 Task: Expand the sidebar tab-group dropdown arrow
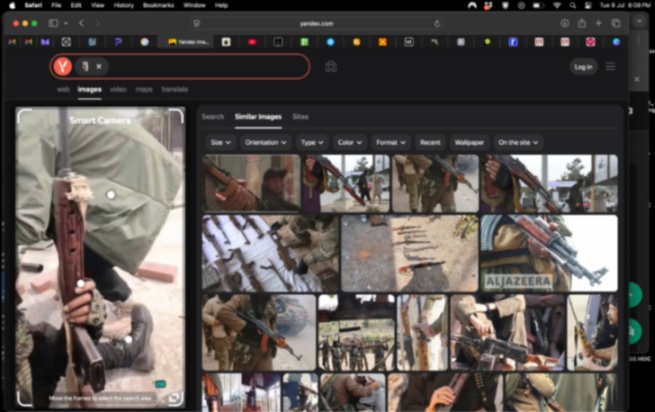66,23
